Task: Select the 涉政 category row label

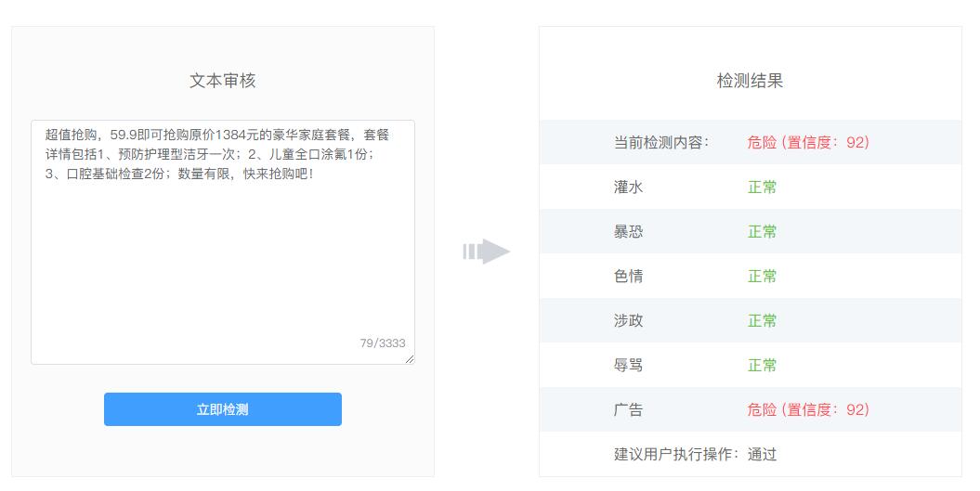Action: tap(628, 321)
